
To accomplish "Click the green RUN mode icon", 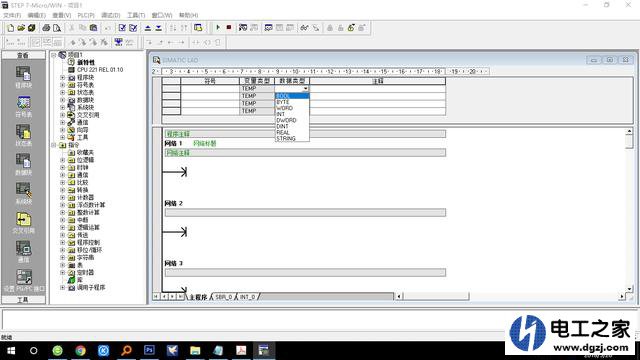I will (x=218, y=27).
